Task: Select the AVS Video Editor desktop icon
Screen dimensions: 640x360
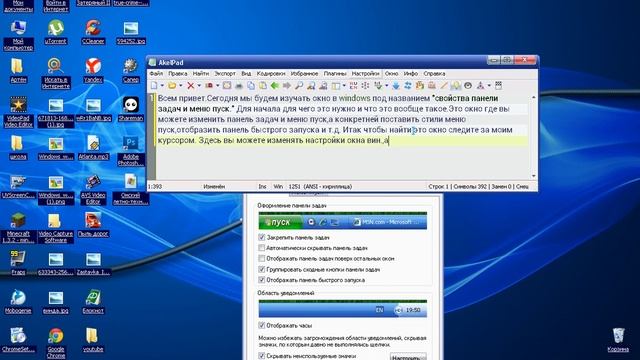Action: click(93, 189)
